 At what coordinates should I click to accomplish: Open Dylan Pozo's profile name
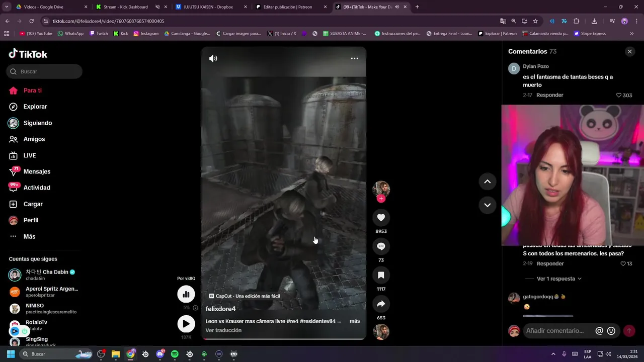[536, 66]
